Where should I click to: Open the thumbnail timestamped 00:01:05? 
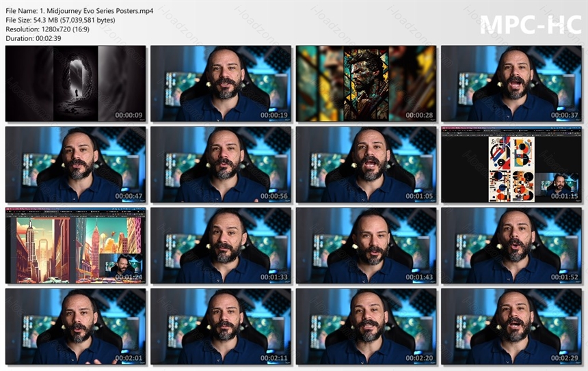coord(366,165)
